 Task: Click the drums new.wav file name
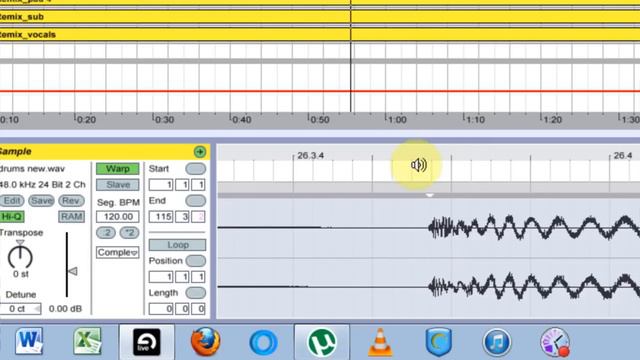33,169
